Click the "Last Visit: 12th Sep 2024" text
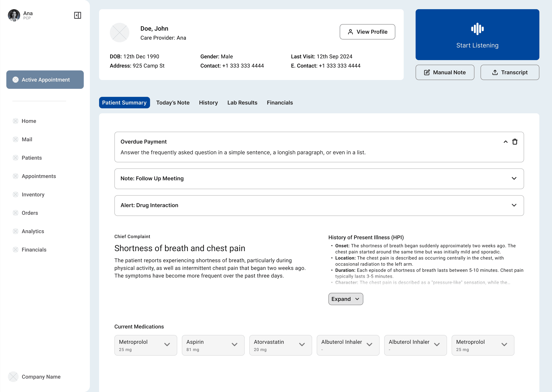The image size is (552, 392). pyautogui.click(x=322, y=56)
